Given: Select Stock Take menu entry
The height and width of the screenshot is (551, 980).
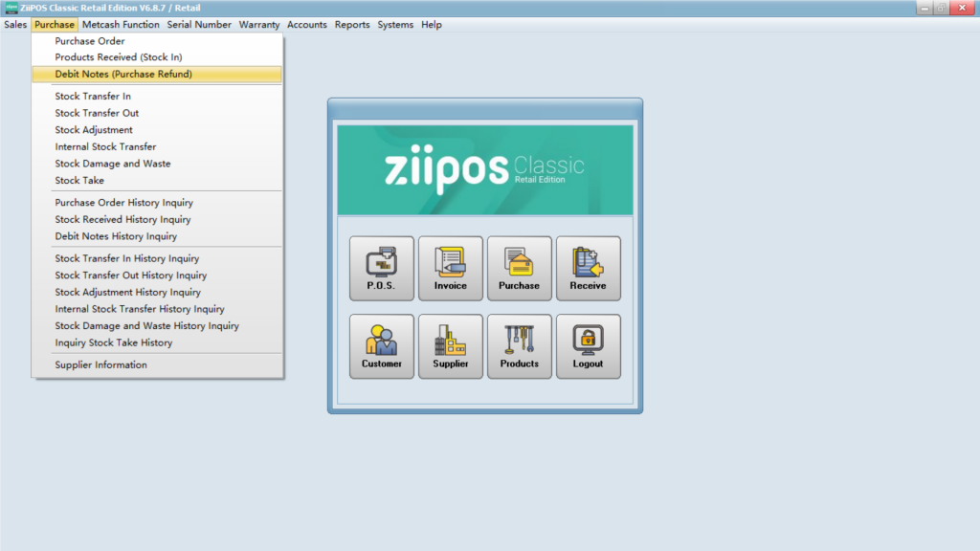Looking at the screenshot, I should tap(79, 180).
